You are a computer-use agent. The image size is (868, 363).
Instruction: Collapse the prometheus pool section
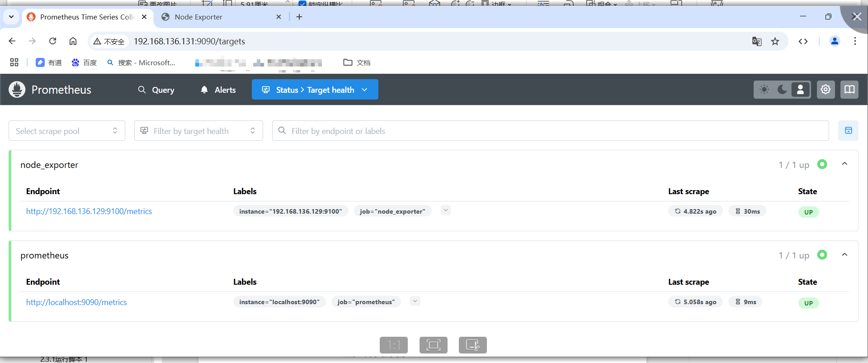(844, 255)
